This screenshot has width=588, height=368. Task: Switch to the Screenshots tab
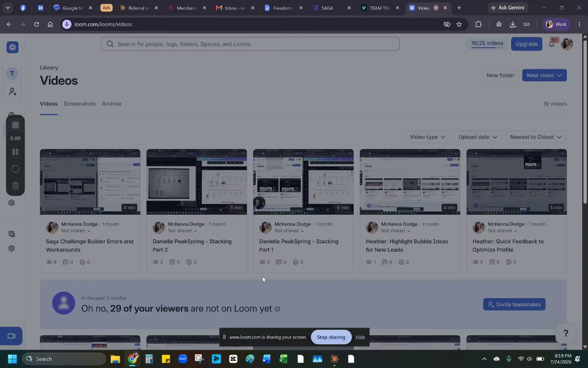[x=80, y=104]
